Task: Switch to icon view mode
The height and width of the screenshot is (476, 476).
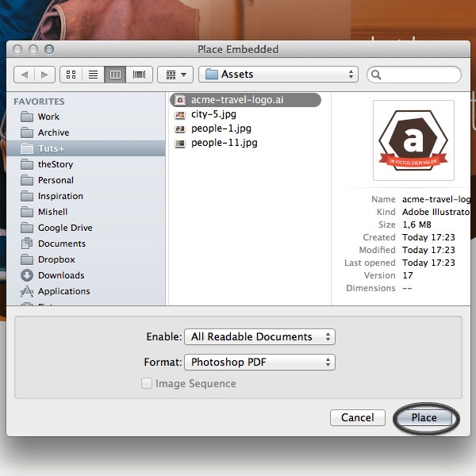Action: [71, 75]
